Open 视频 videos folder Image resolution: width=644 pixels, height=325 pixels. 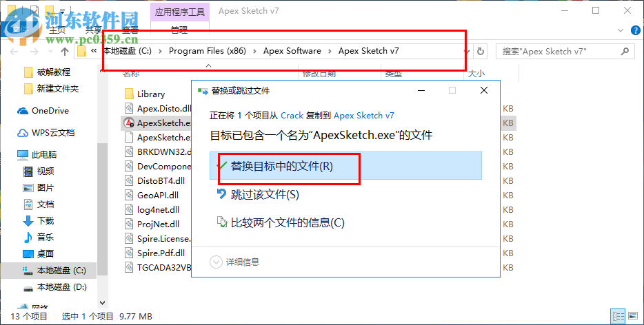tap(46, 171)
